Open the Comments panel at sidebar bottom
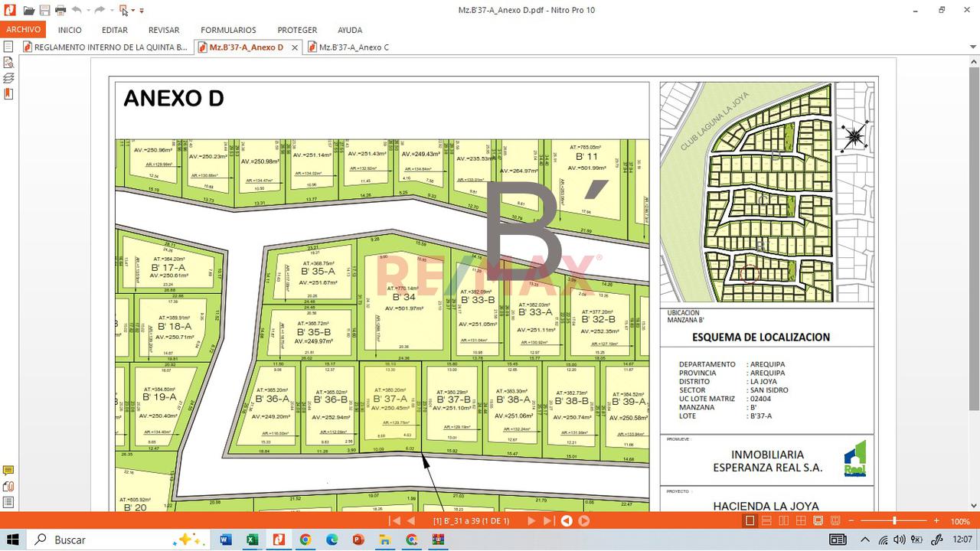Viewport: 980px width, 551px height. [x=8, y=471]
